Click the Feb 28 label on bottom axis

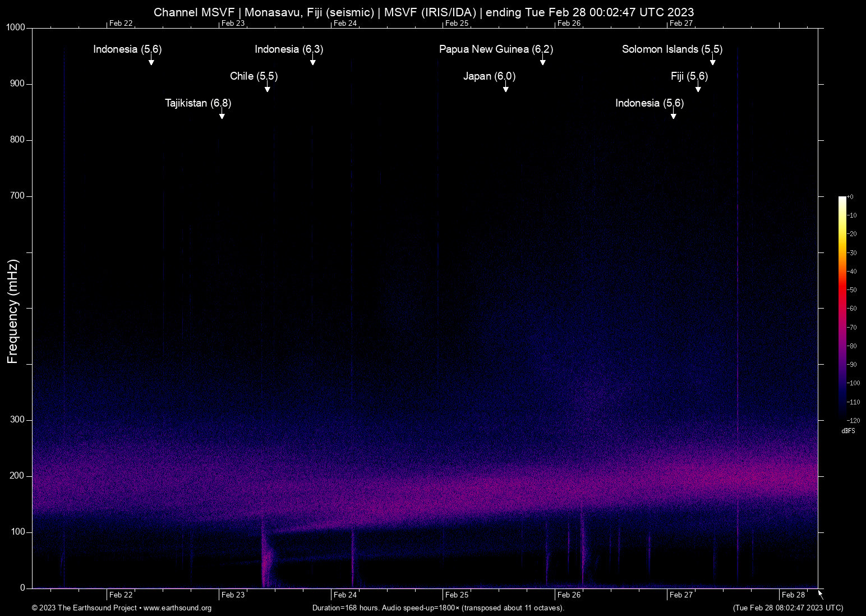click(794, 595)
